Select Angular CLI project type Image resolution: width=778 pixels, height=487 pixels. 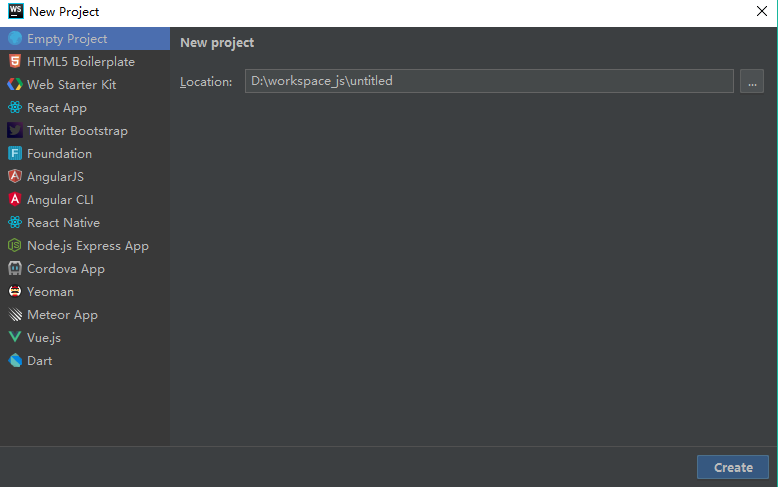pos(60,200)
